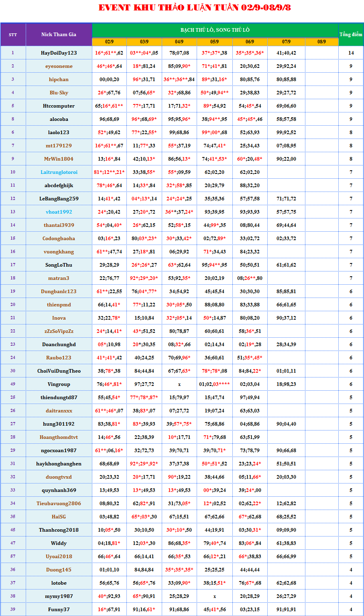Click nickname Tieubavuong2806
The width and height of the screenshot is (364, 616).
coord(59,504)
